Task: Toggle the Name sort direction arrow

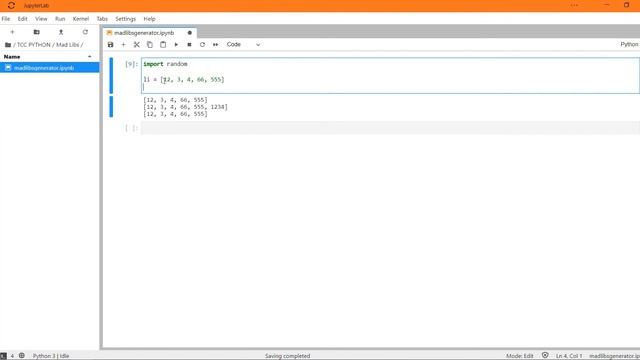Action: pyautogui.click(x=90, y=57)
